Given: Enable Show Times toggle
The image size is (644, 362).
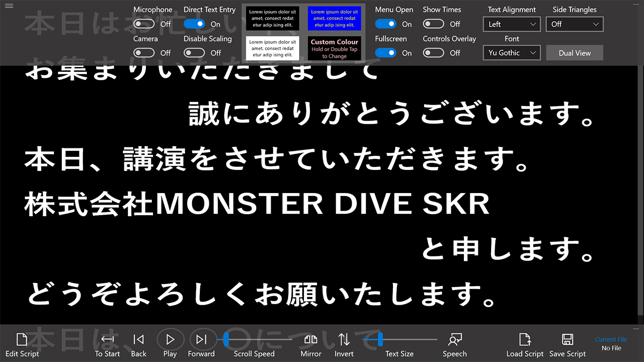Looking at the screenshot, I should click(434, 24).
